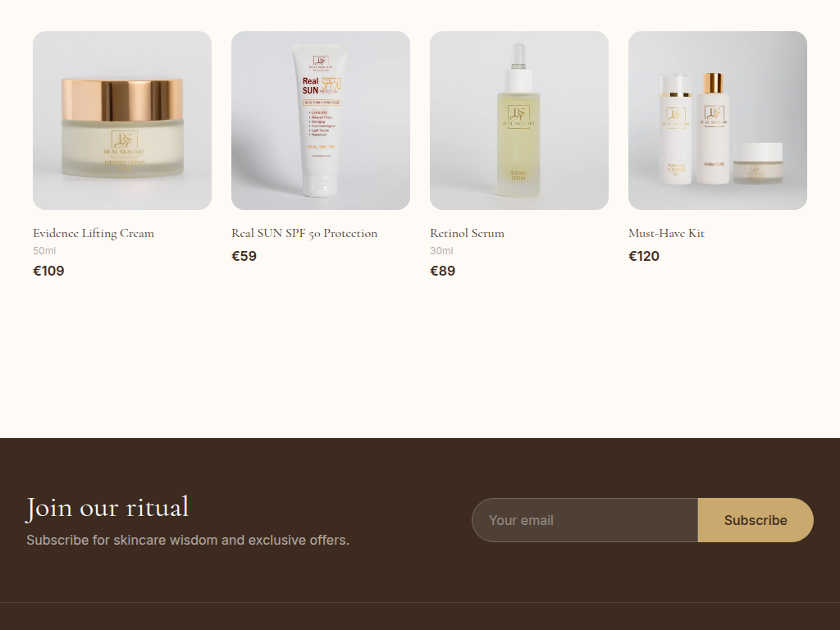Screen dimensions: 840x630
Task: Click the small cream jar in the Must-Have Kit photo
Action: pyautogui.click(x=757, y=163)
